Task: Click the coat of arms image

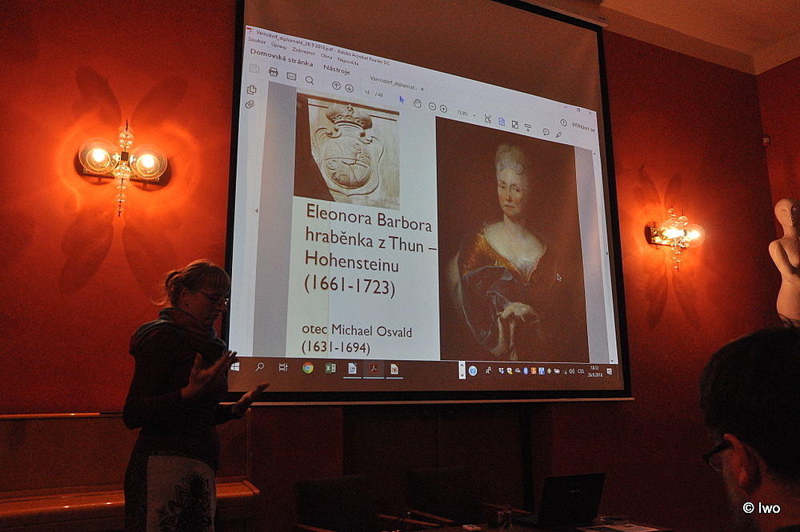Action: click(x=347, y=150)
